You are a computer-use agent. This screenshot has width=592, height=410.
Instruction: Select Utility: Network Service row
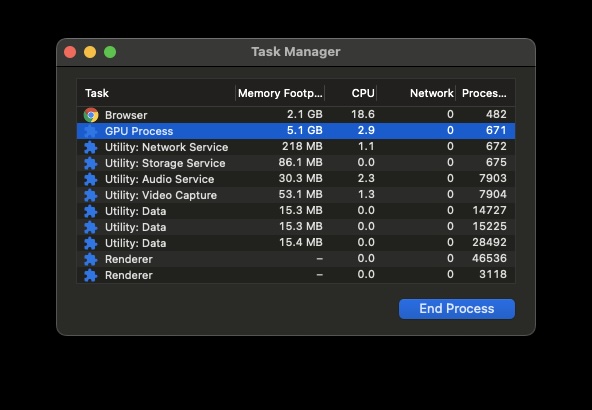(x=296, y=147)
